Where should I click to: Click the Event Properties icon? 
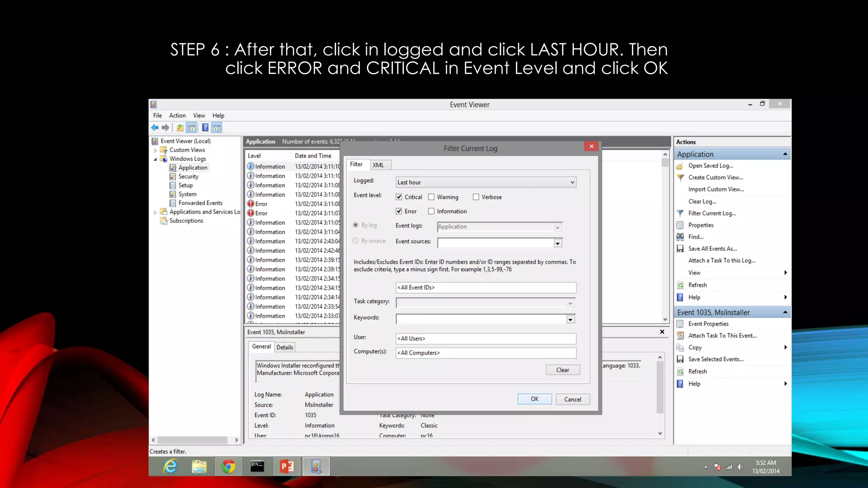click(x=680, y=324)
